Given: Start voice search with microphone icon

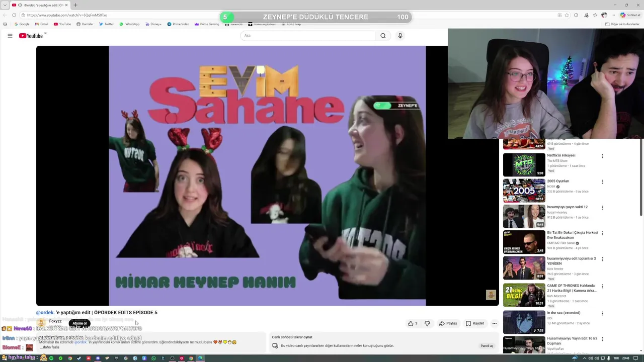Looking at the screenshot, I should (x=400, y=36).
